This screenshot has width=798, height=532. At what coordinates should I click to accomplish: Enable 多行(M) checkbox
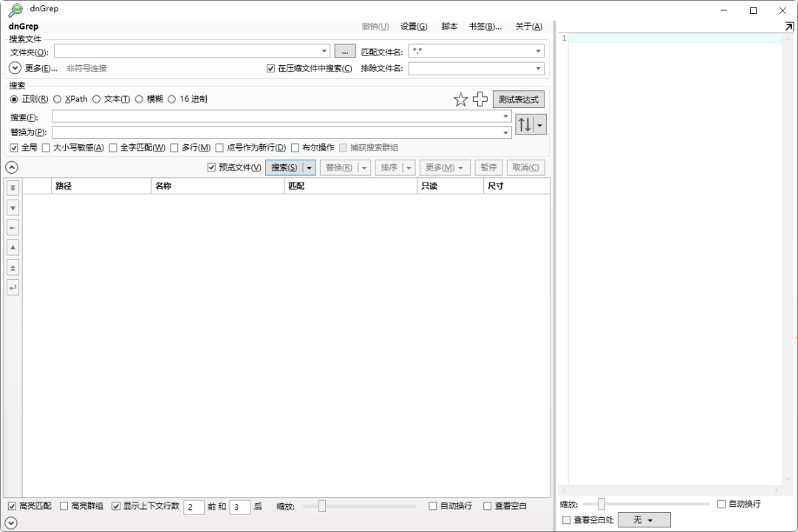174,148
